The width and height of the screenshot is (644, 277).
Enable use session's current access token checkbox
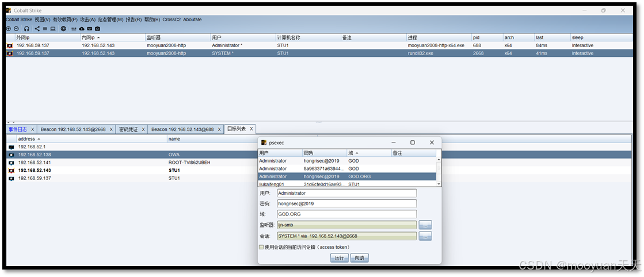pos(261,247)
